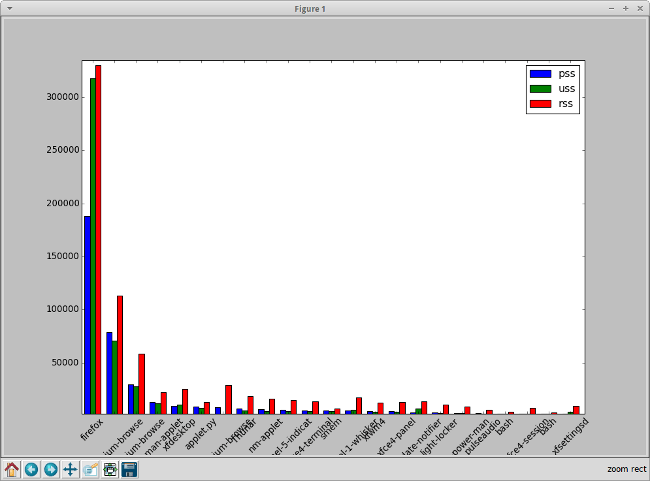Open the window menu arrow in title bar

[x=9, y=8]
